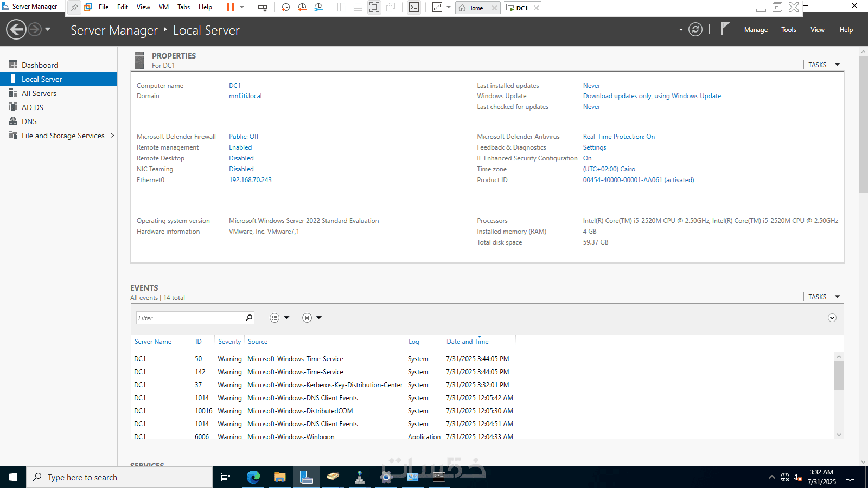Revert the VM to its snapshot
868x488 pixels.
pyautogui.click(x=302, y=7)
